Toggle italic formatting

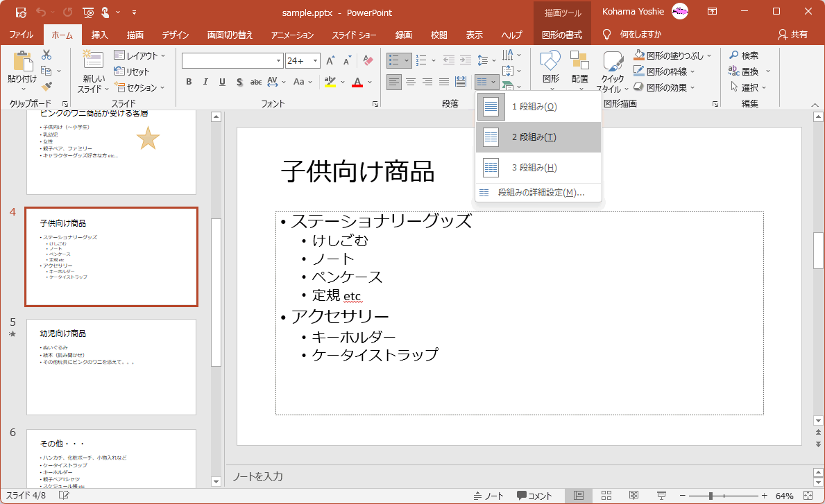(205, 82)
